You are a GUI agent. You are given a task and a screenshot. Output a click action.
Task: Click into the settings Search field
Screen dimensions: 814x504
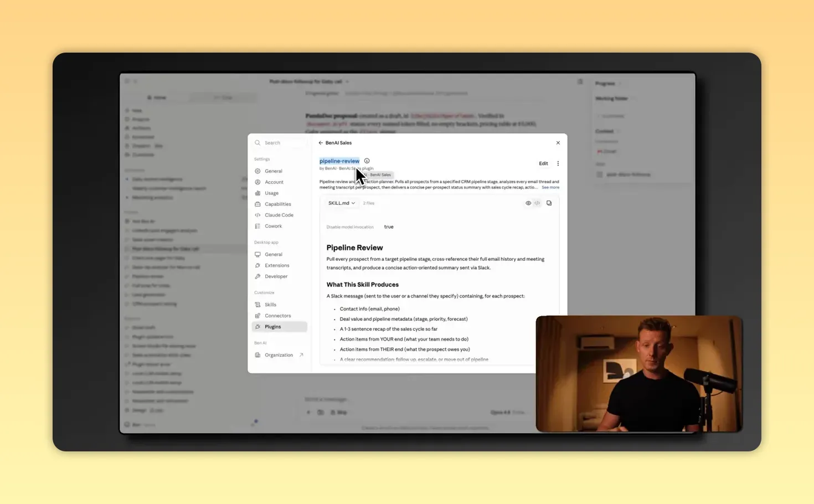click(280, 143)
